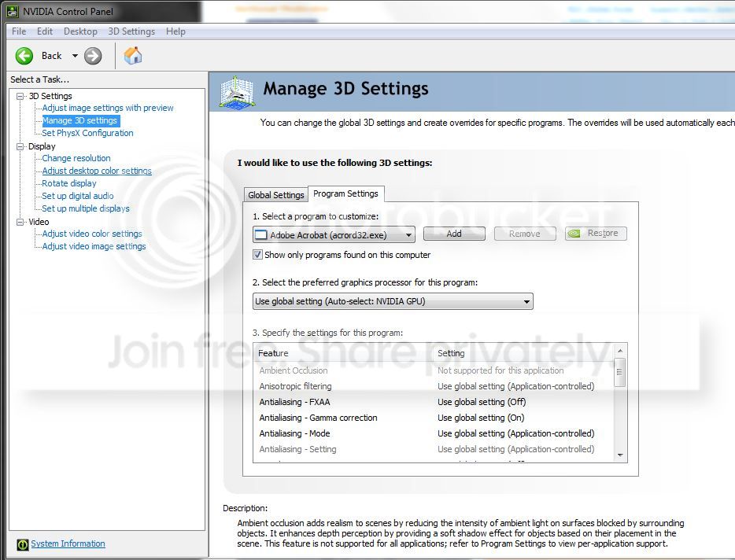
Task: Collapse the Display tree node
Action: tap(20, 146)
